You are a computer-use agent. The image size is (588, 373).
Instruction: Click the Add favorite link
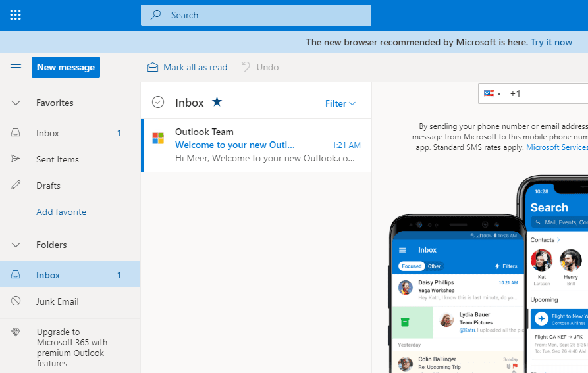click(x=61, y=212)
